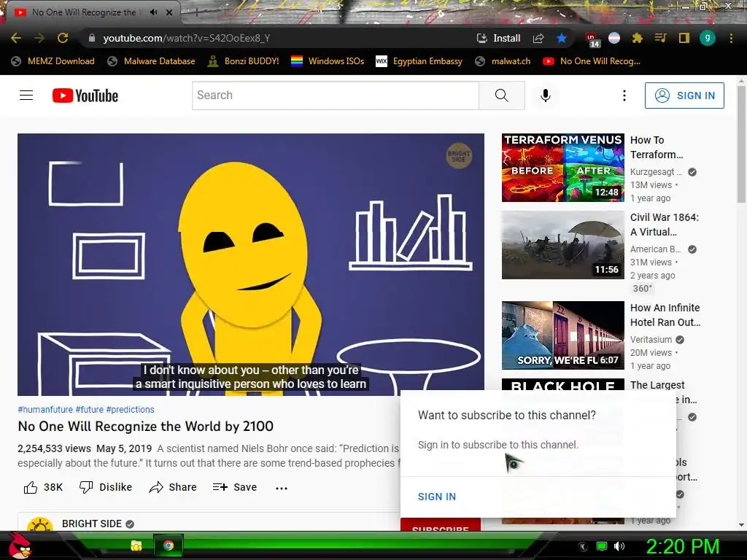Start voice search with the microphone icon

point(546,96)
